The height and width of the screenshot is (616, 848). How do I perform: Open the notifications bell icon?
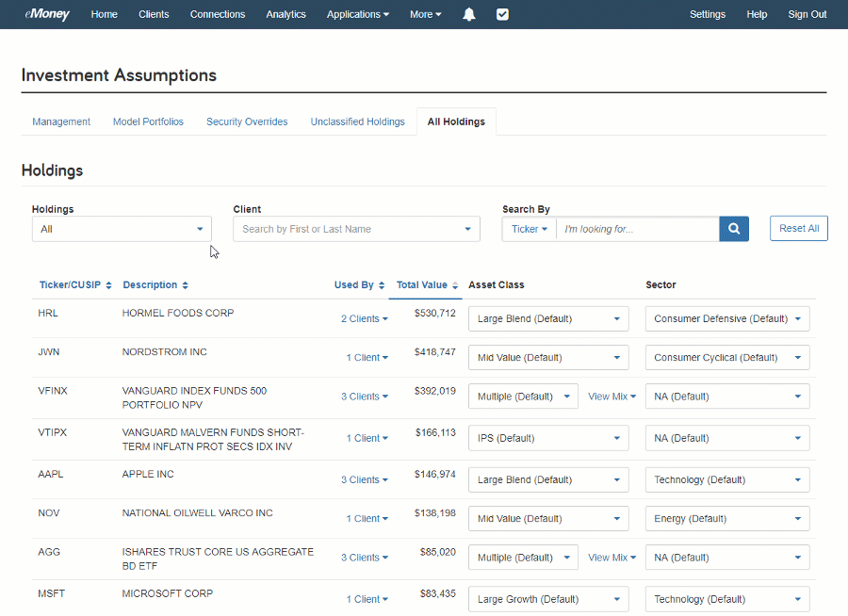[x=469, y=15]
